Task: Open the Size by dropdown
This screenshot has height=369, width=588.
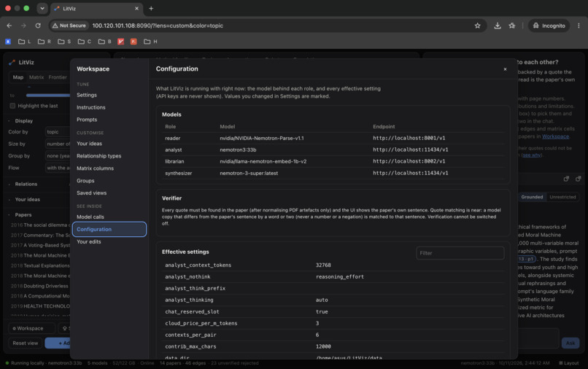Action: click(x=58, y=144)
